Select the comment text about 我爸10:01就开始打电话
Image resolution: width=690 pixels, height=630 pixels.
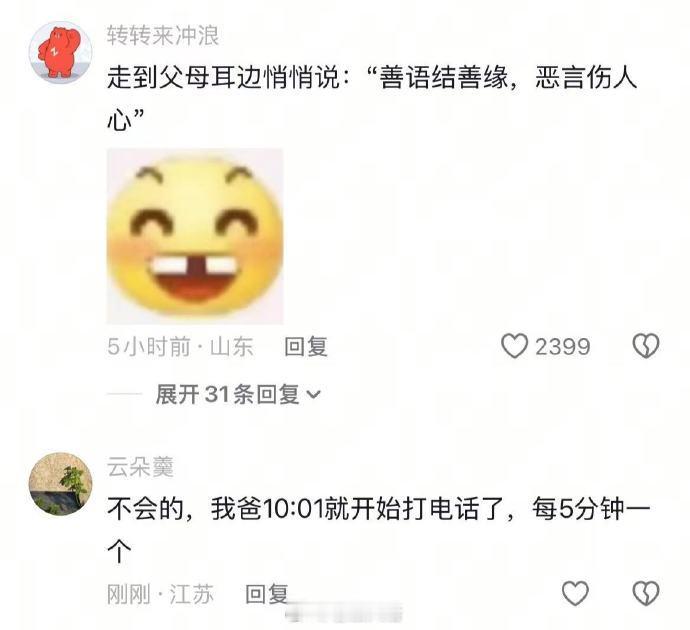point(378,530)
